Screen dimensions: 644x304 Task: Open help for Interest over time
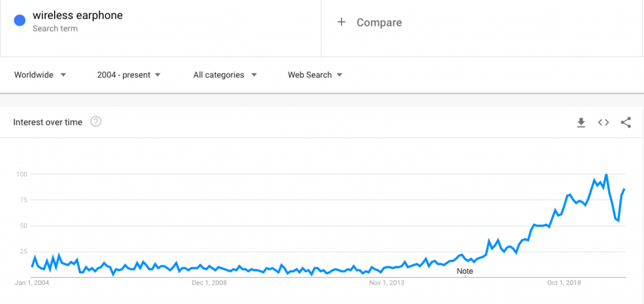(96, 121)
